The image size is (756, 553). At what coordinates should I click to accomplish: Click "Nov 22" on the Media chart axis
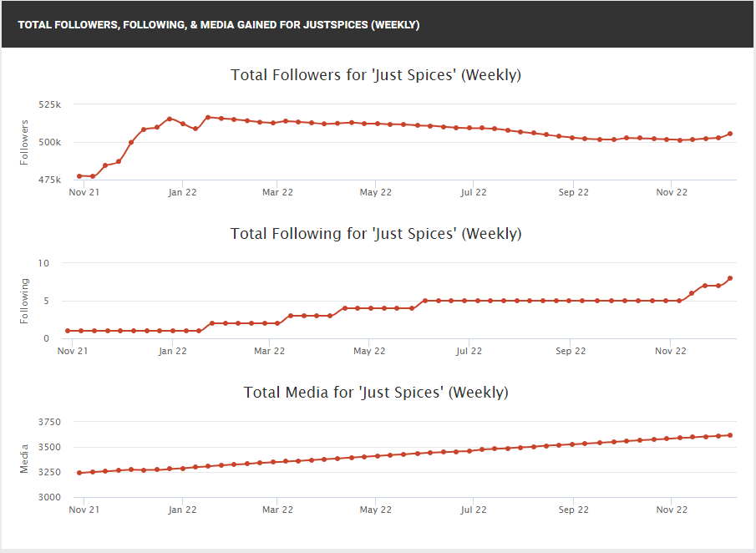[672, 510]
